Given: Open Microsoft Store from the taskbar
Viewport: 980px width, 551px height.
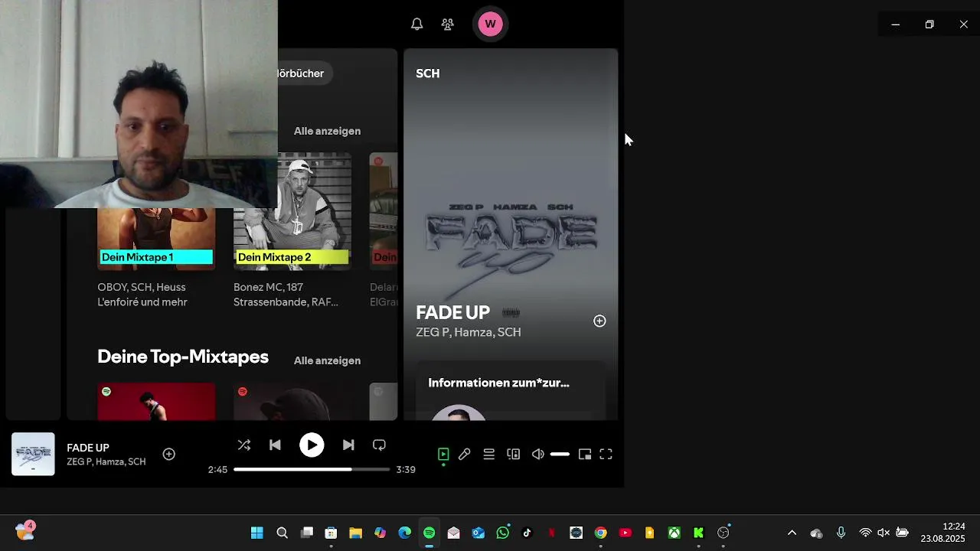Looking at the screenshot, I should (331, 533).
